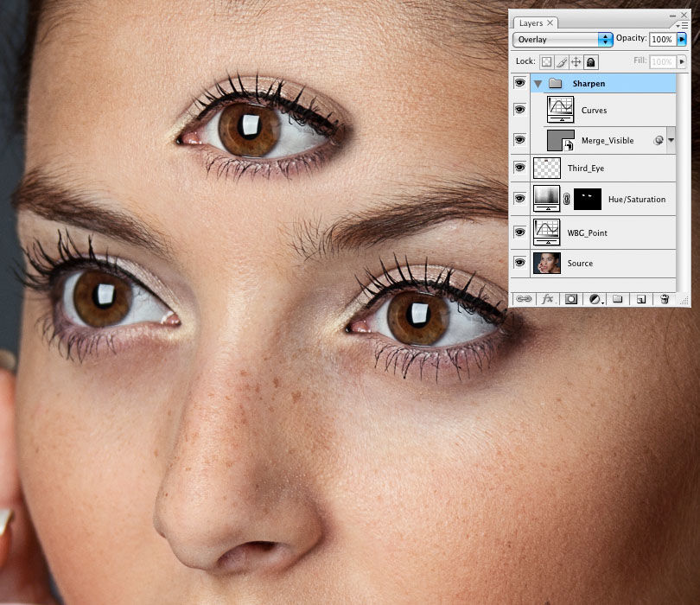The image size is (700, 605).
Task: Click the Hue/Saturation adjustment thumbnail
Action: coord(547,199)
